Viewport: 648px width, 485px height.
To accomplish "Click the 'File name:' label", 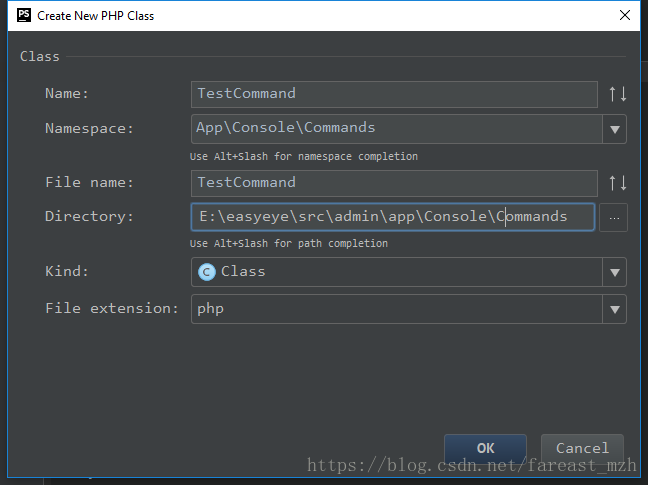I will (89, 182).
